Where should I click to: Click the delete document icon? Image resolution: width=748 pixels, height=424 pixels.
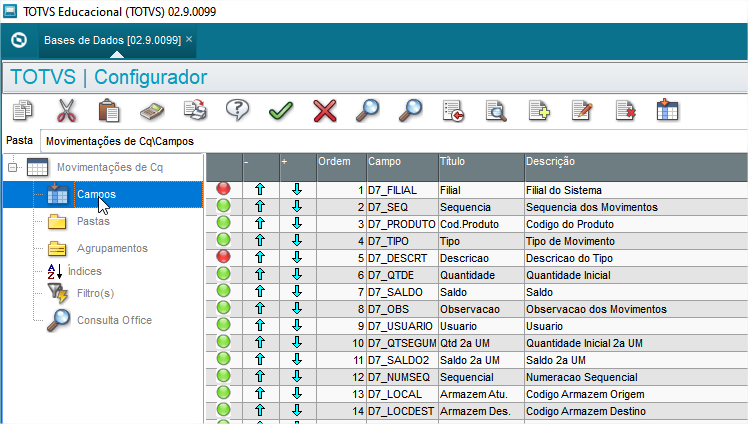[x=625, y=111]
